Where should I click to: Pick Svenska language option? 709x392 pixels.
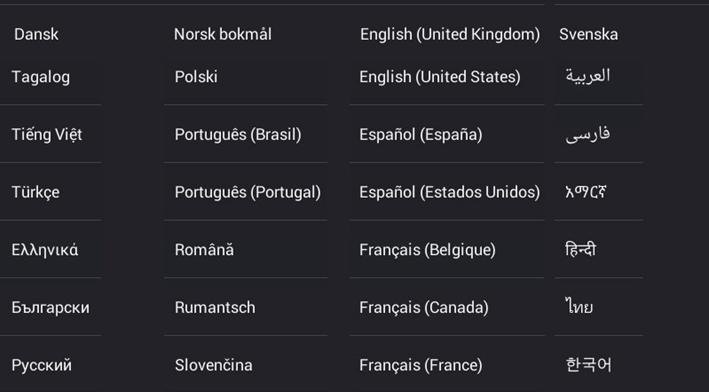click(588, 34)
